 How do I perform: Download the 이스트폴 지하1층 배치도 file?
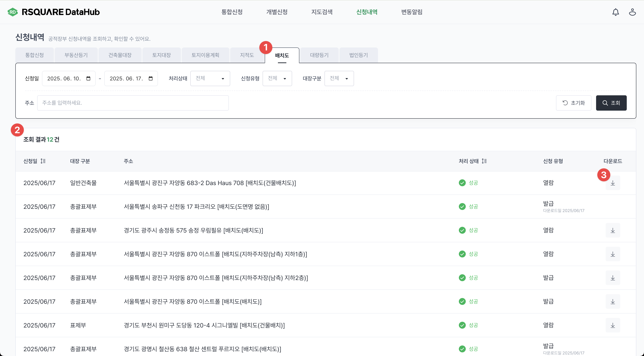click(x=613, y=254)
